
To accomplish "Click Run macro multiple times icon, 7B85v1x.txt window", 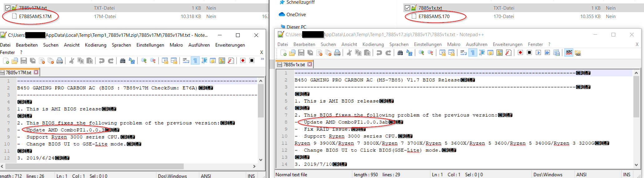I will click(x=548, y=53).
